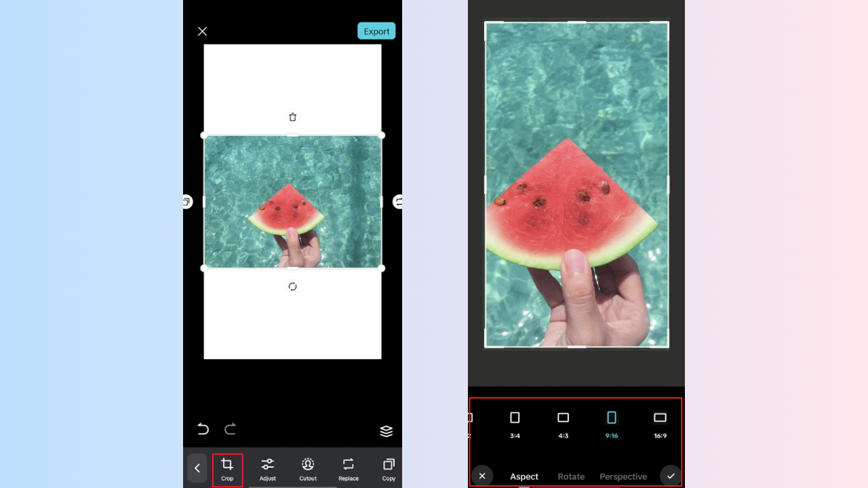Screen dimensions: 868x488
Task: Collapse the toolbar using the back chevron
Action: 197,468
